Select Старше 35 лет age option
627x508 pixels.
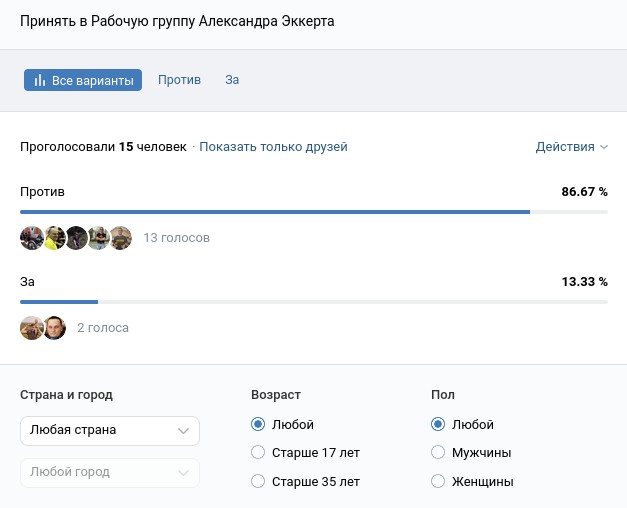point(258,481)
